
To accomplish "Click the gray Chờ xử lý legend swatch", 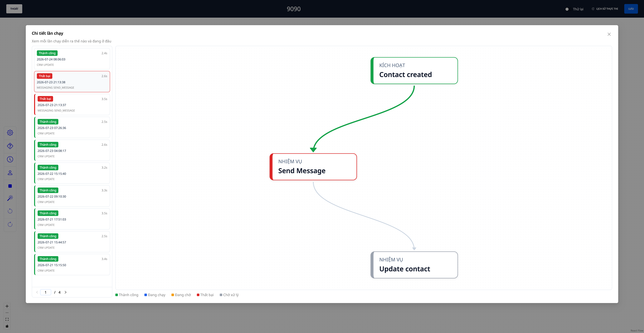I will (x=221, y=295).
